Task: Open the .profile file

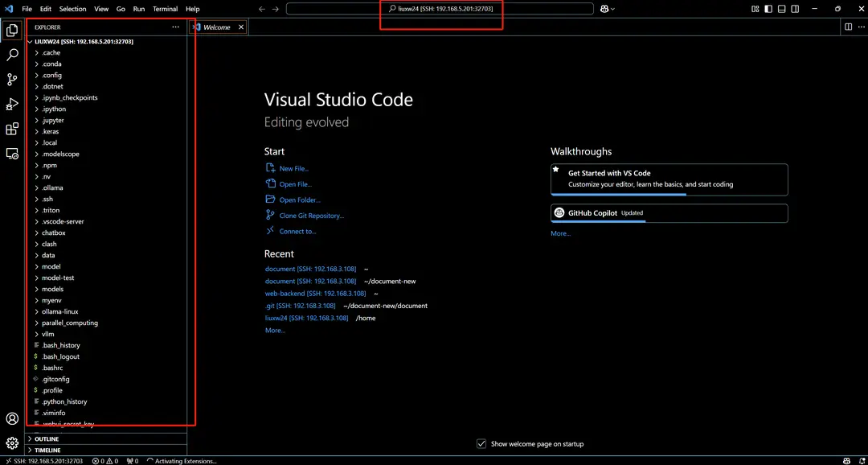Action: point(107,390)
